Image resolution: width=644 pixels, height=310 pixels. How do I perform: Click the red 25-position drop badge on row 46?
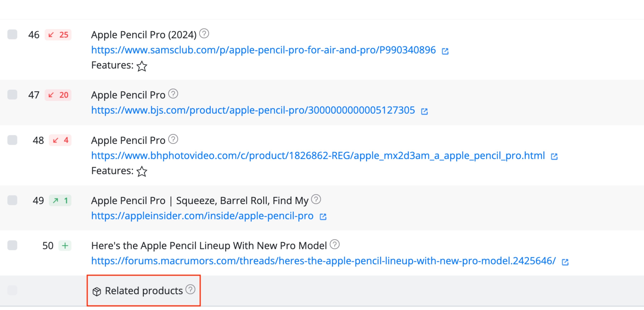[x=58, y=35]
